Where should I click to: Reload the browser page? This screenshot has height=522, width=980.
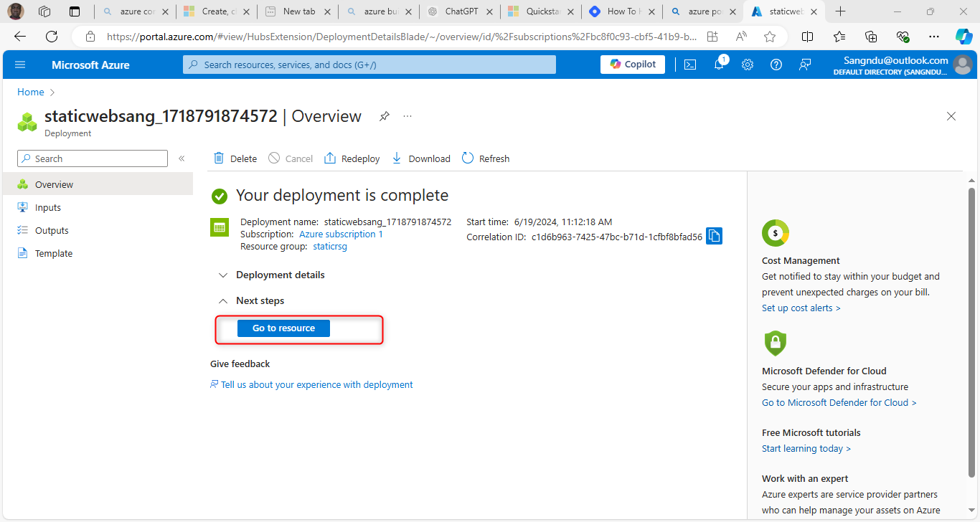pyautogui.click(x=52, y=37)
